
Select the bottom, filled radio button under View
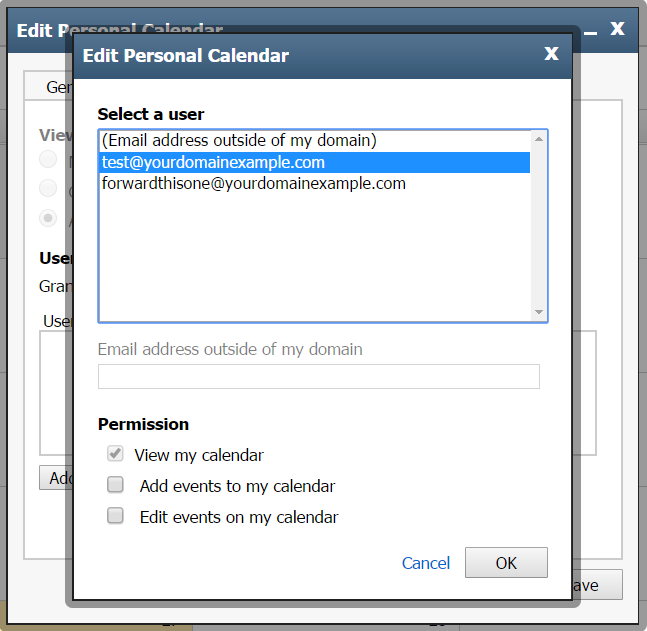[x=47, y=218]
